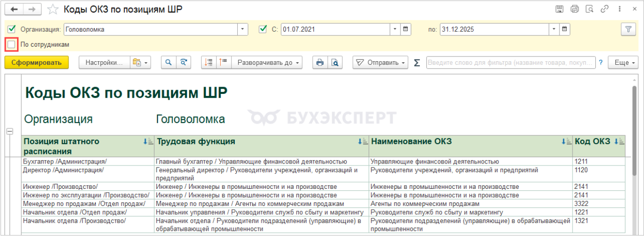This screenshot has height=238, width=644.
Task: Open report variants dropdown next to Настройки
Action: coord(140,62)
